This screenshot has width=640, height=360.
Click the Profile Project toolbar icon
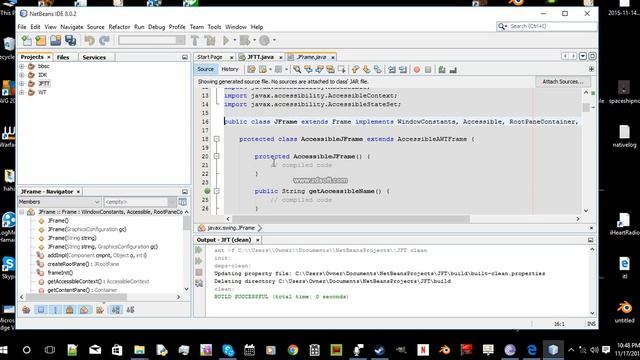tap(264, 40)
